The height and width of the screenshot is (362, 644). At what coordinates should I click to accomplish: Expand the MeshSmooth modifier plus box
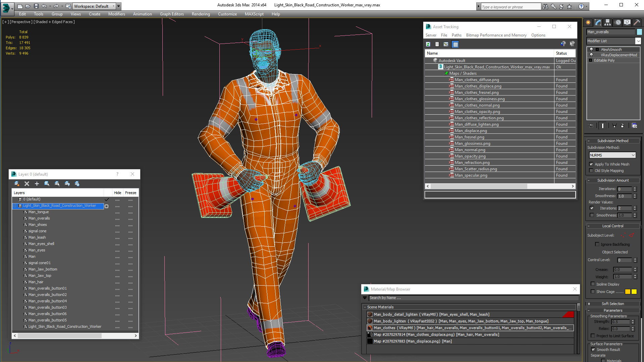[597, 50]
